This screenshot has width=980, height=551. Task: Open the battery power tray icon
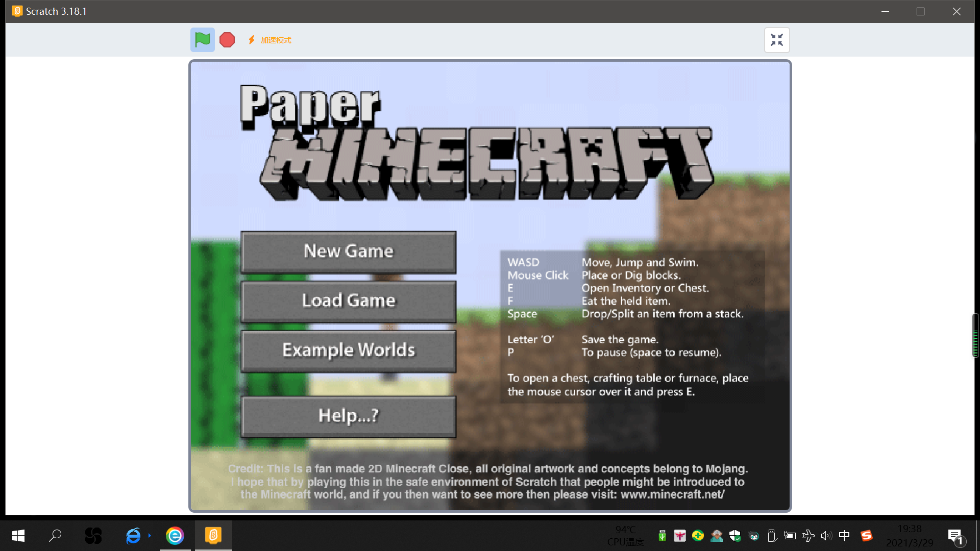tap(790, 536)
